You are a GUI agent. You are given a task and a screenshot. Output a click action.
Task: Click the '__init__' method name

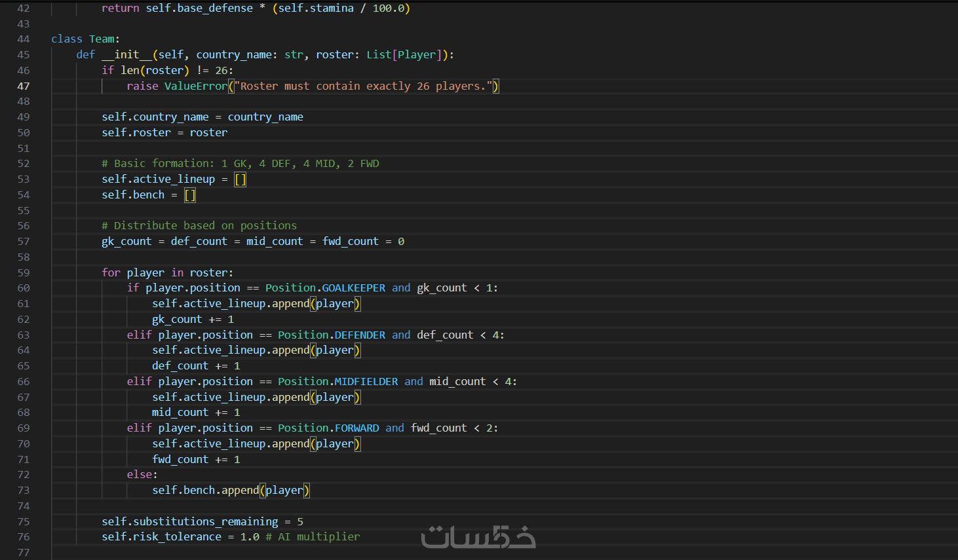[x=127, y=55]
